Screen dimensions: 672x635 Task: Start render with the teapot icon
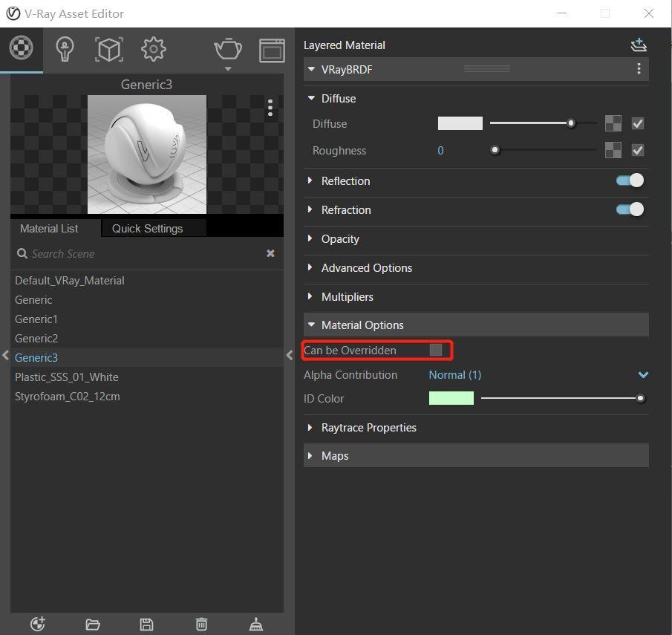(x=228, y=48)
